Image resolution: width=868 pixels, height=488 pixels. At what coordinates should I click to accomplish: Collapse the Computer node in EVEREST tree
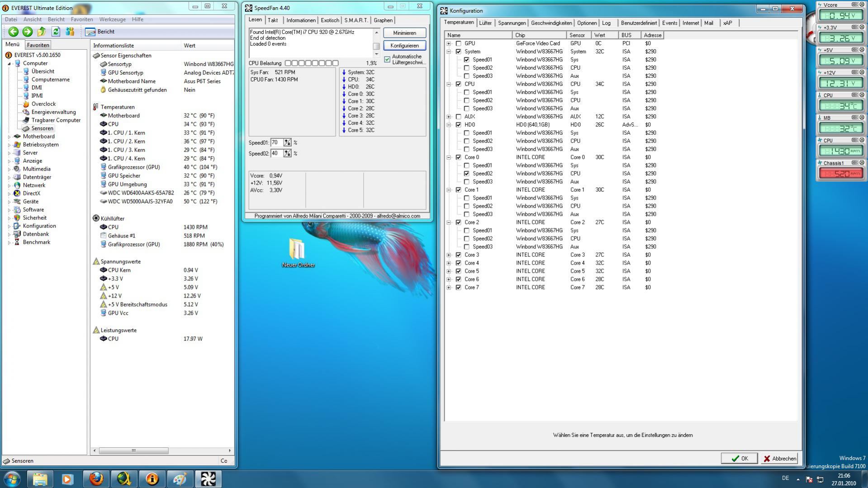click(9, 63)
